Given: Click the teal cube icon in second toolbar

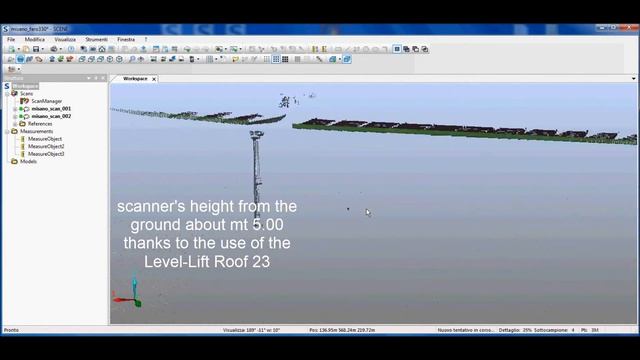Looking at the screenshot, I should pyautogui.click(x=333, y=59).
